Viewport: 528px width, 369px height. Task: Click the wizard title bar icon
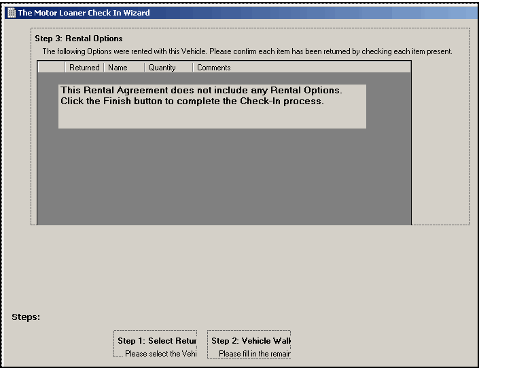(12, 13)
